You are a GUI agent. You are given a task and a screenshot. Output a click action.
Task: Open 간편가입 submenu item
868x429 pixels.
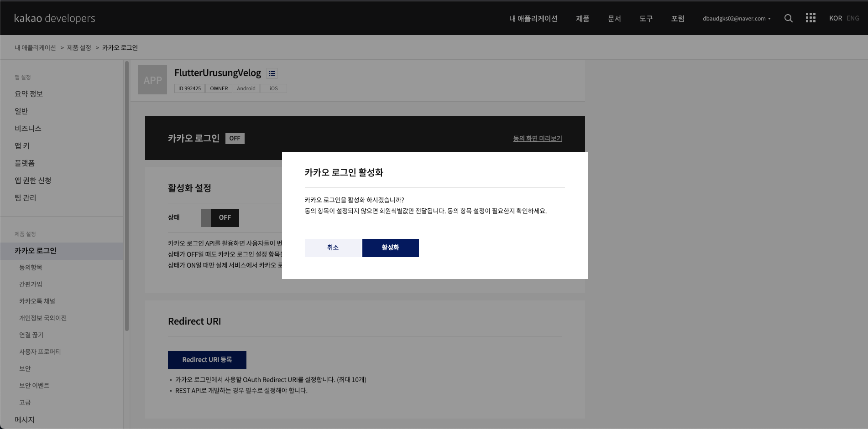[x=31, y=284]
